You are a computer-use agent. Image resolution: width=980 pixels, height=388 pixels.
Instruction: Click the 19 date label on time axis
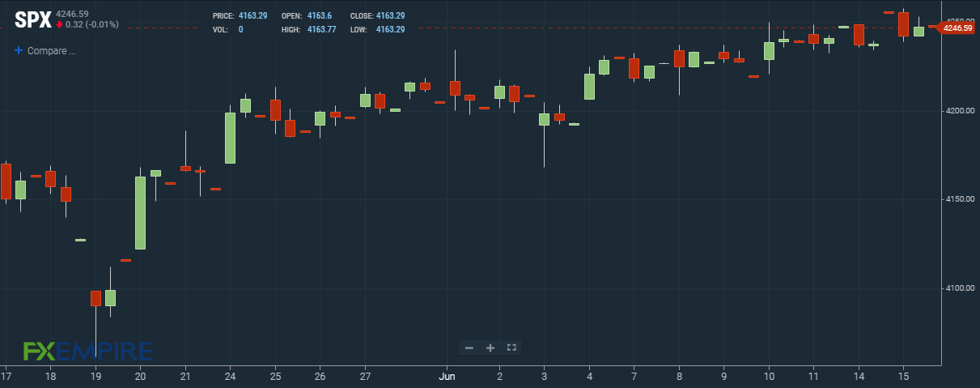point(96,377)
